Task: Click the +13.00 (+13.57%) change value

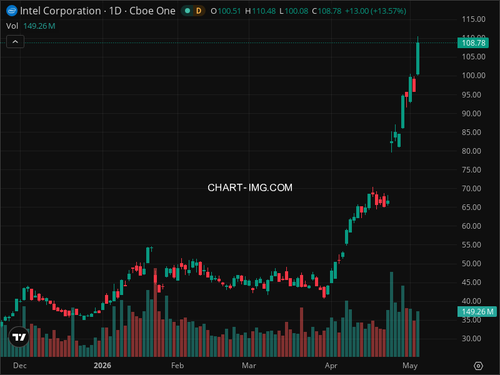Action: tap(376, 11)
